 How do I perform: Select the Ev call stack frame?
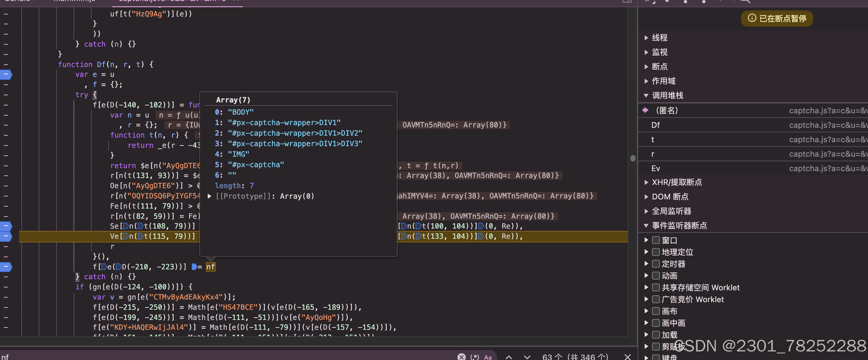point(655,168)
